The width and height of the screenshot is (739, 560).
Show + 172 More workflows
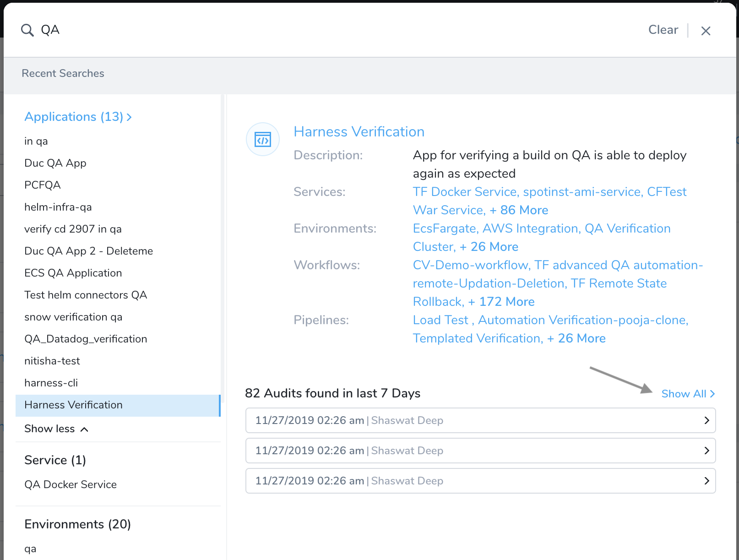click(x=501, y=302)
